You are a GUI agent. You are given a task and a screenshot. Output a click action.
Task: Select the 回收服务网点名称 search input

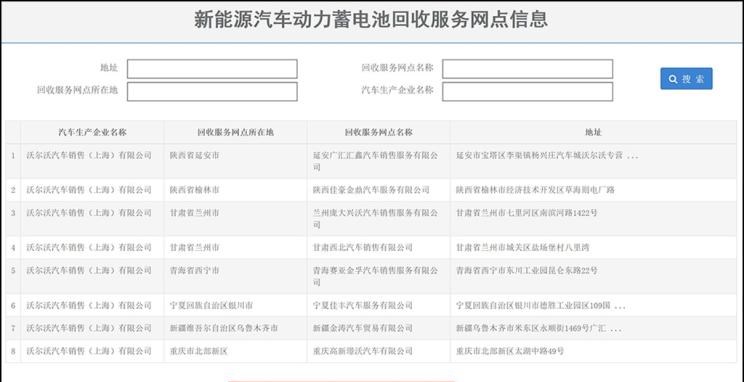527,69
